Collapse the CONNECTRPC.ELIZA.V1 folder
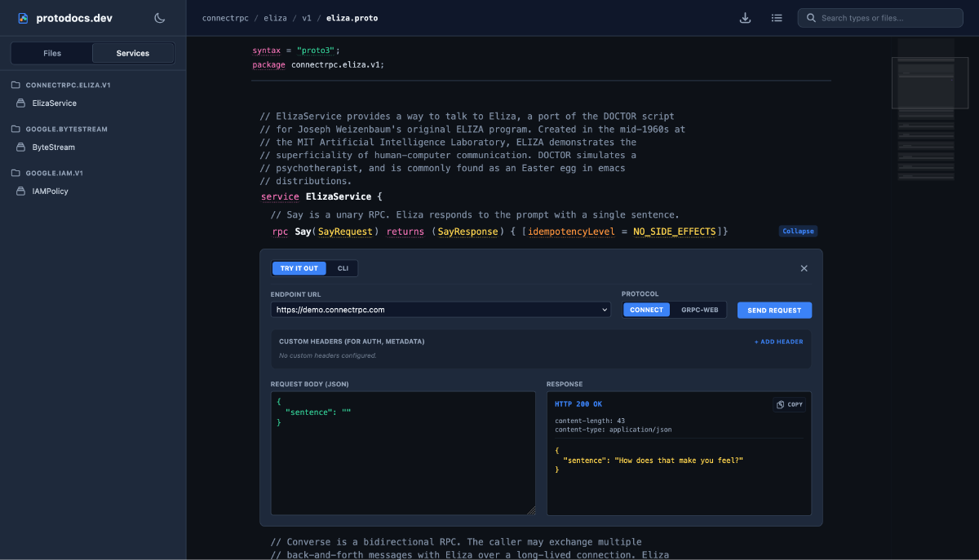The height and width of the screenshot is (560, 979). point(60,85)
